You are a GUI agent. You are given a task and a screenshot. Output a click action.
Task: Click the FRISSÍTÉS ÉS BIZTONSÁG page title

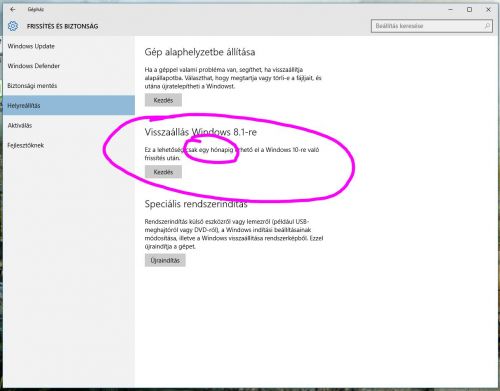coord(62,26)
